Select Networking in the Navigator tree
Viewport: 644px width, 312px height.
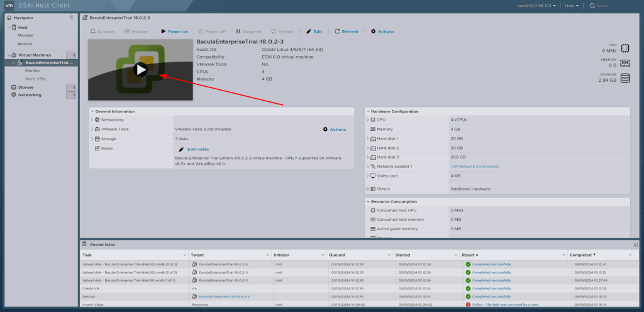pyautogui.click(x=29, y=95)
